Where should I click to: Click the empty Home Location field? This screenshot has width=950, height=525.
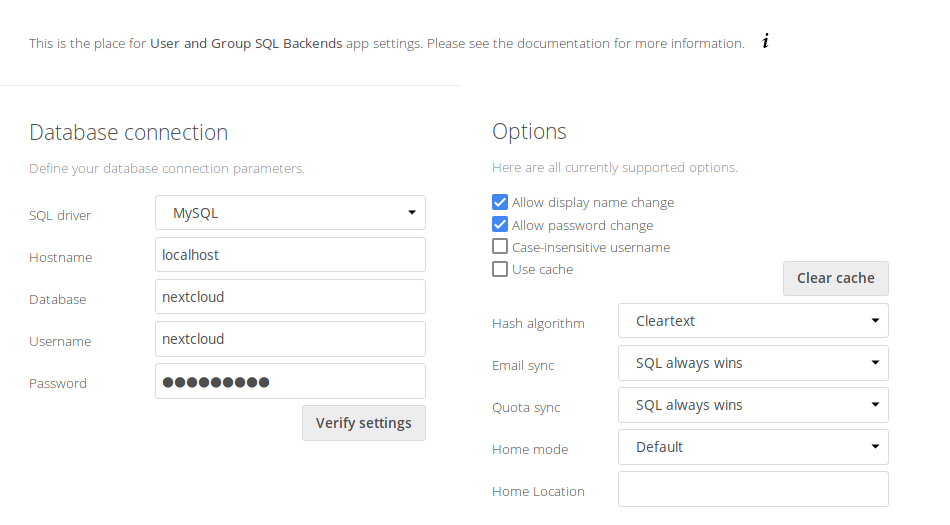pos(753,489)
